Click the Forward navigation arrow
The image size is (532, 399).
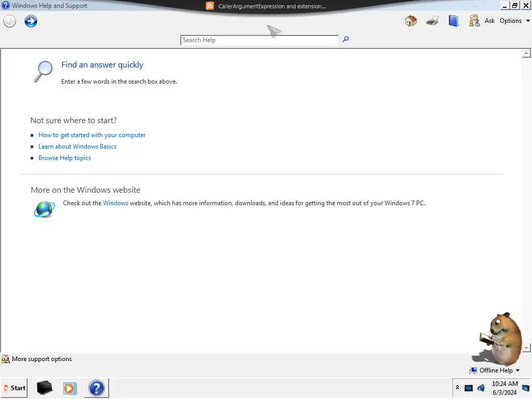click(x=31, y=21)
